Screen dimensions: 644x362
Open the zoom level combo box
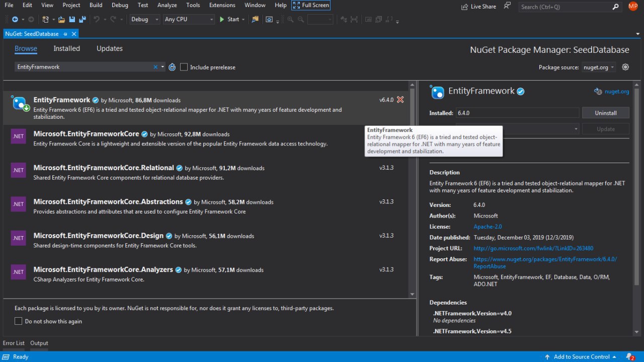[320, 19]
